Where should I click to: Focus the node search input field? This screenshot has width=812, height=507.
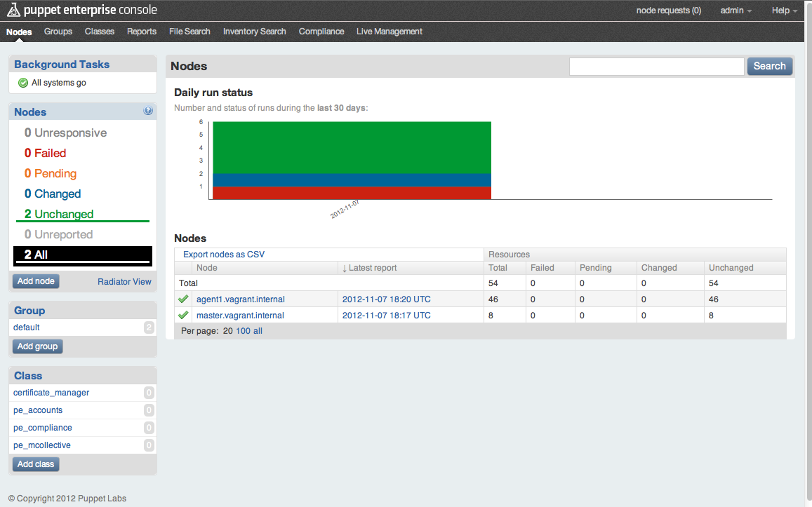[657, 66]
